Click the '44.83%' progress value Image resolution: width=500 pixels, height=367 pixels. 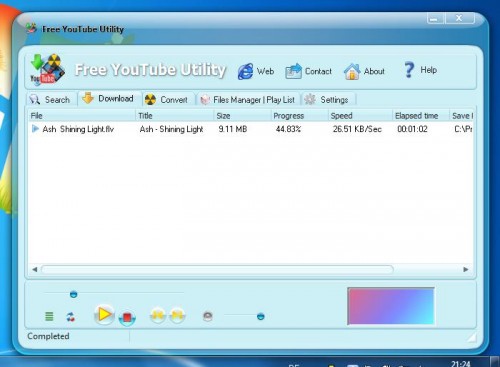288,129
